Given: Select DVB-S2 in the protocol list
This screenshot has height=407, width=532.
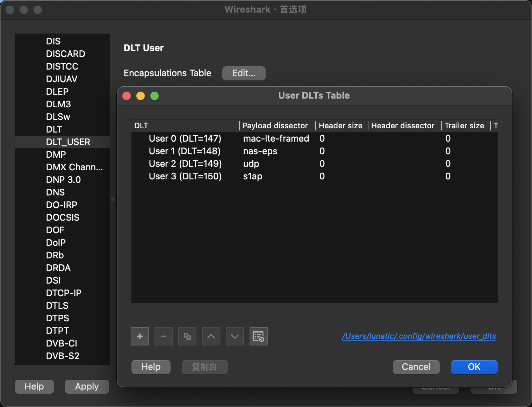Looking at the screenshot, I should pos(62,356).
